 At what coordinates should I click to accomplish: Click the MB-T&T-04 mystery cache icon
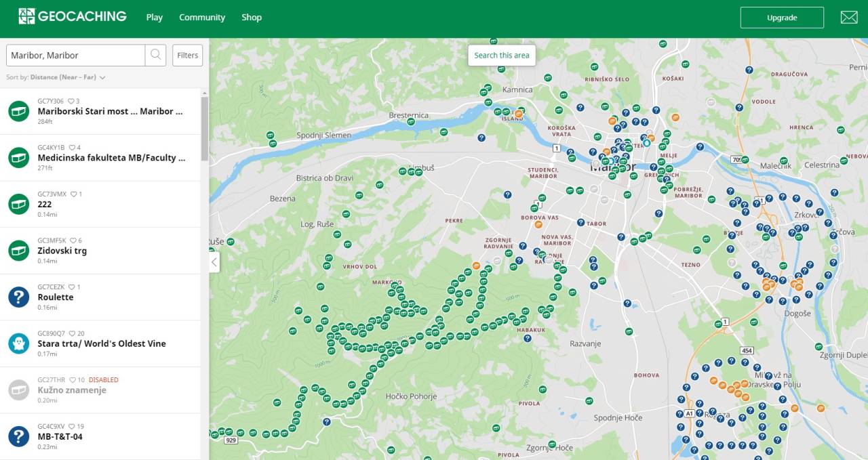pos(18,436)
